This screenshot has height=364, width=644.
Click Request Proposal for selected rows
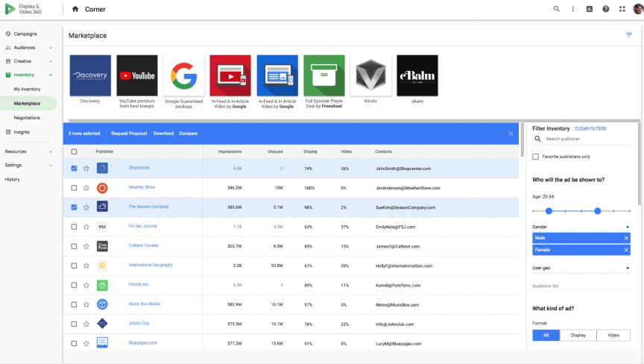coord(129,134)
